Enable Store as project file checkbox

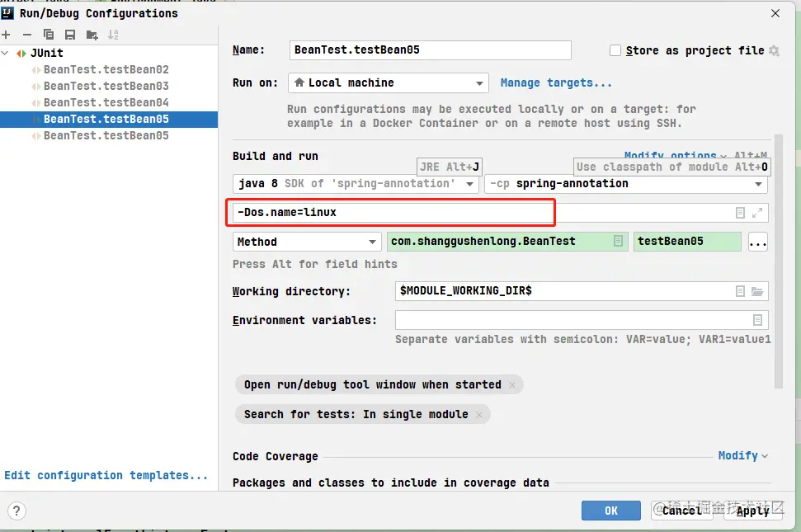click(x=615, y=51)
